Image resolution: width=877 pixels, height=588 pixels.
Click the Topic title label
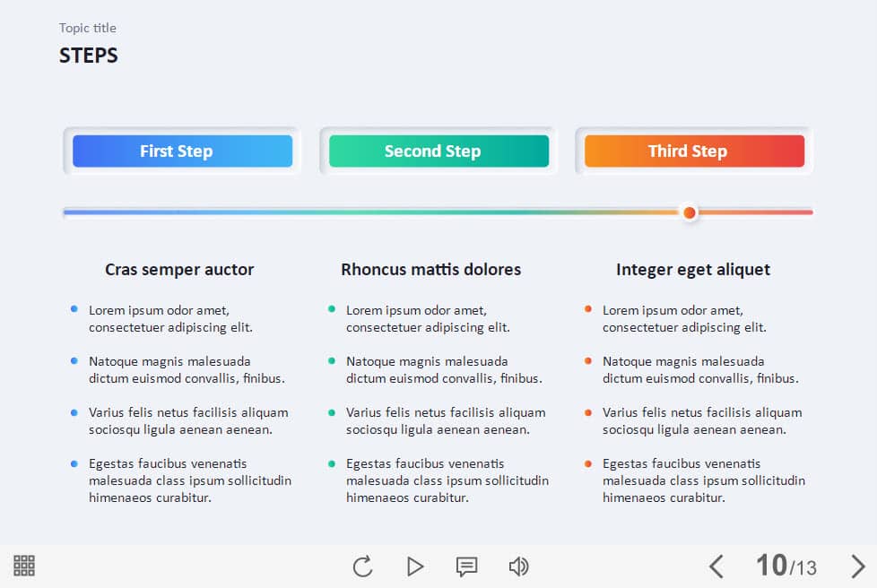(x=87, y=28)
